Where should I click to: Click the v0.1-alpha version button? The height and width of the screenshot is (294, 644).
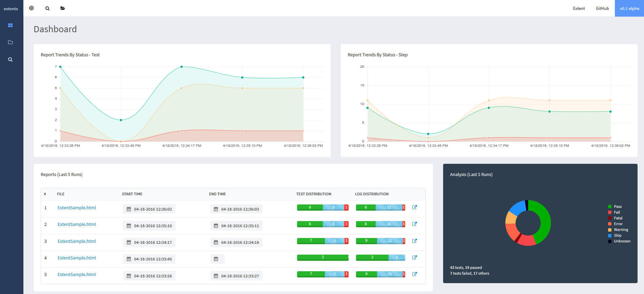pos(629,8)
